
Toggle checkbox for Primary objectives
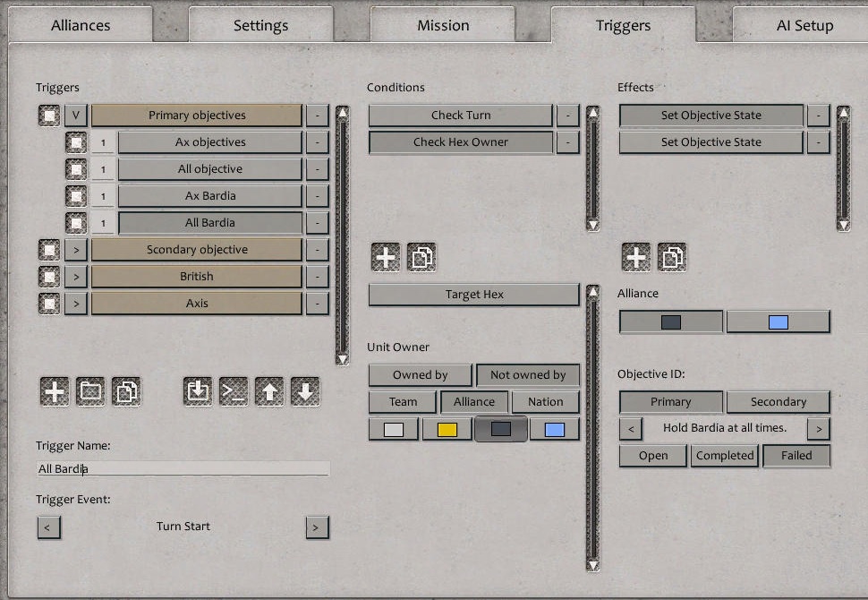(x=49, y=116)
